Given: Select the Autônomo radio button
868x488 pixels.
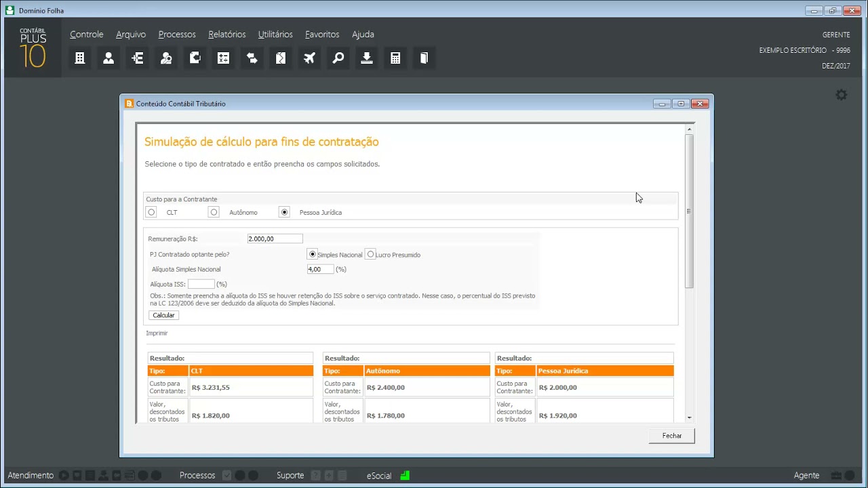Looking at the screenshot, I should [214, 212].
